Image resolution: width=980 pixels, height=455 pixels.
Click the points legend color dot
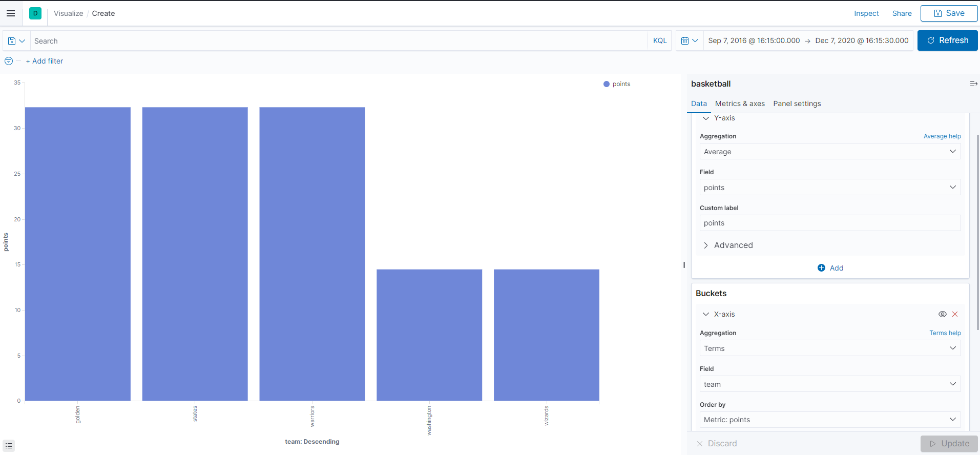point(607,84)
